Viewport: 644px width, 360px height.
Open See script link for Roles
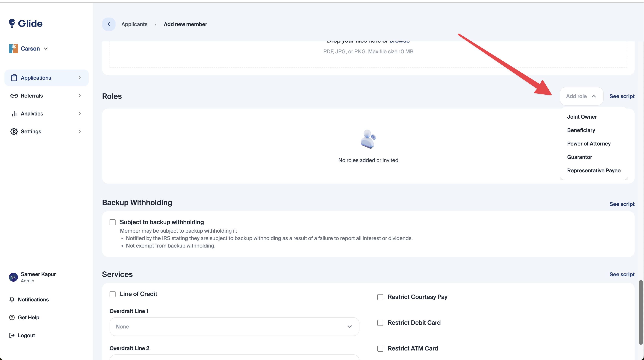(x=622, y=96)
